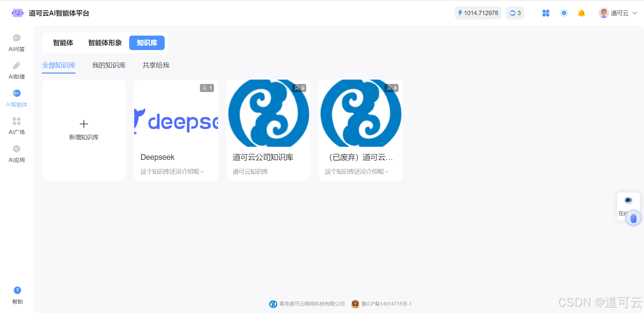Image resolution: width=644 pixels, height=313 pixels.
Task: Switch to the 智能体形象 tab
Action: pos(105,43)
